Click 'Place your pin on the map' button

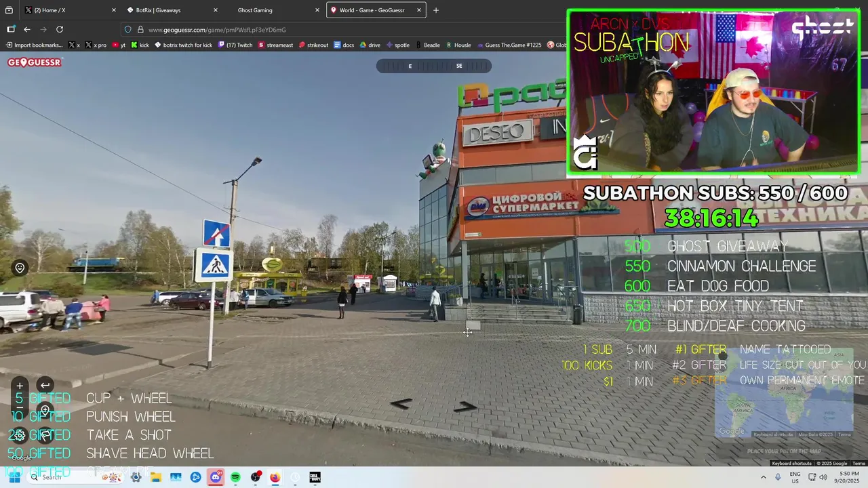pos(784,451)
